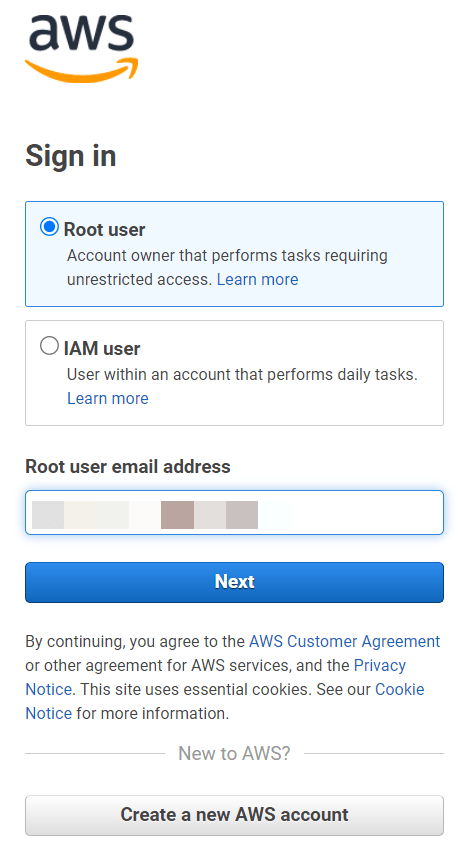
Task: Click the Root user label text
Action: (x=104, y=230)
